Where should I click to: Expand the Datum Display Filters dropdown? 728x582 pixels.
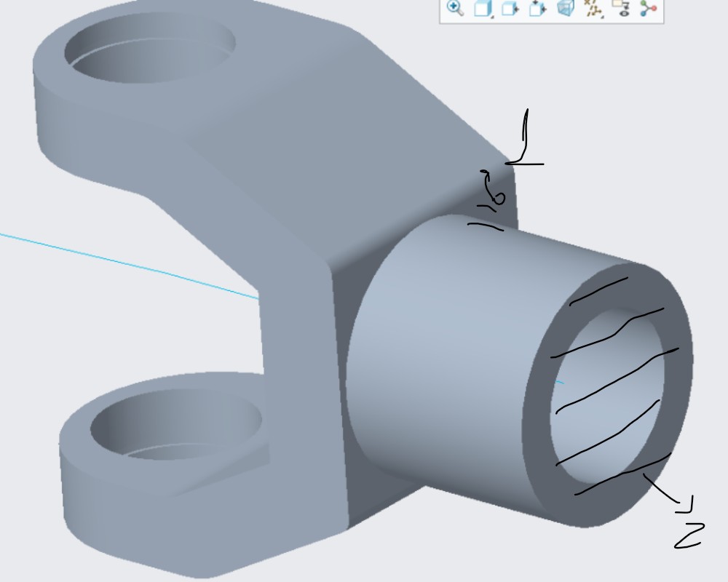(594, 8)
